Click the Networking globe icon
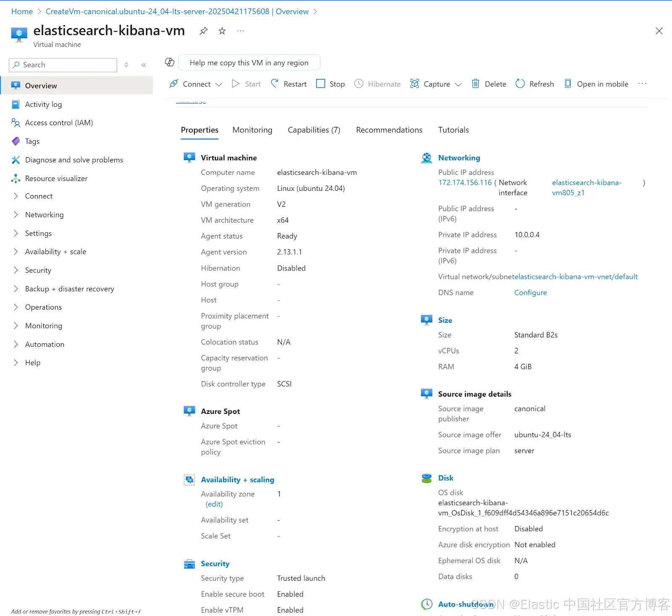This screenshot has width=672, height=616. 427,158
